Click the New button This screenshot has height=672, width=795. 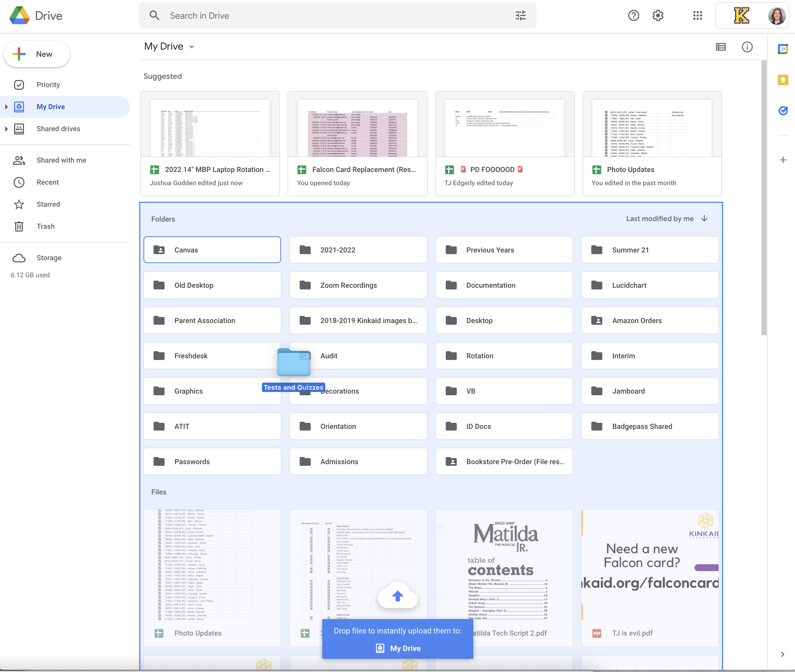pos(37,55)
